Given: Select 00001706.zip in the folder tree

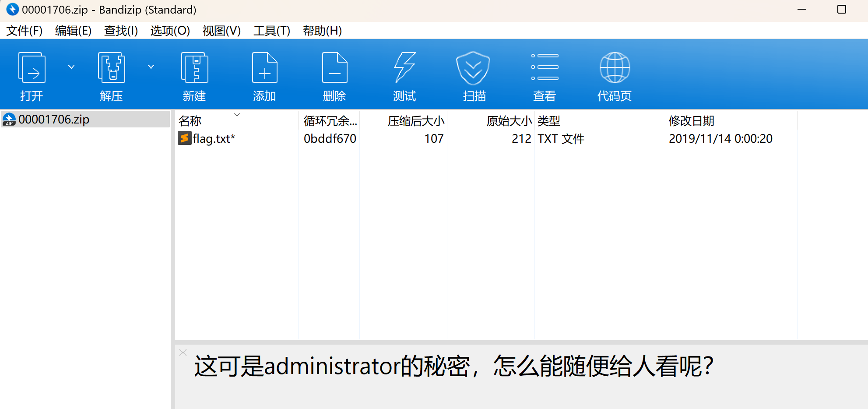Looking at the screenshot, I should [x=85, y=119].
